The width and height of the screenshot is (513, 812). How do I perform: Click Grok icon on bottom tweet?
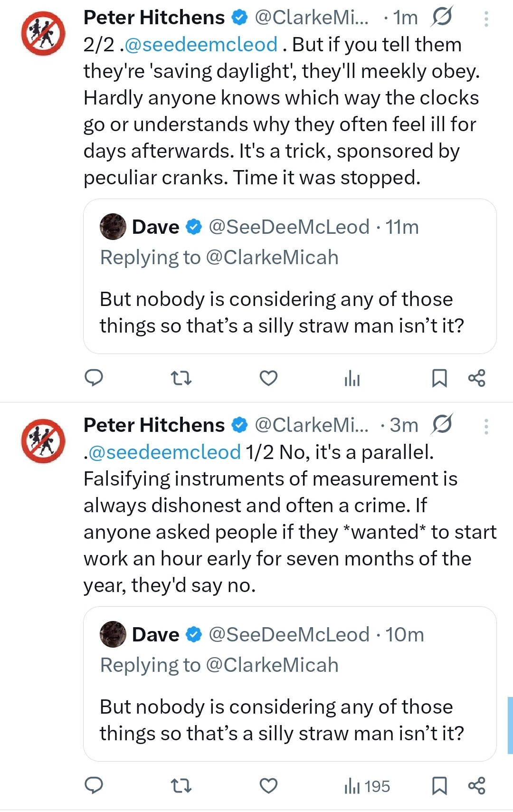point(442,424)
